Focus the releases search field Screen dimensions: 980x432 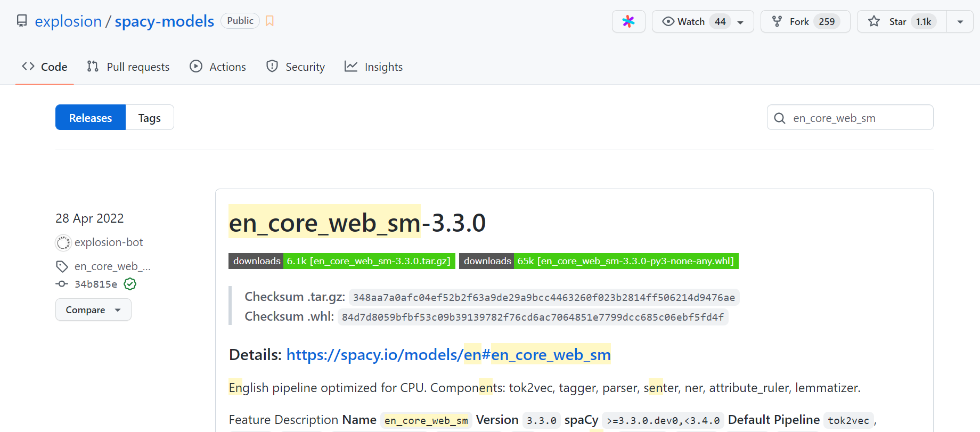point(850,118)
